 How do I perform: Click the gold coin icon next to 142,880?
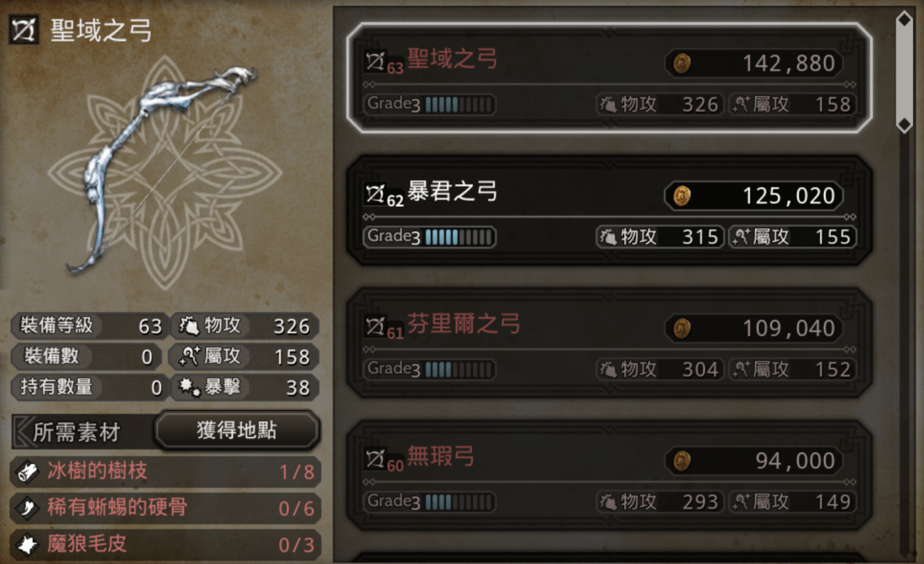pyautogui.click(x=682, y=63)
